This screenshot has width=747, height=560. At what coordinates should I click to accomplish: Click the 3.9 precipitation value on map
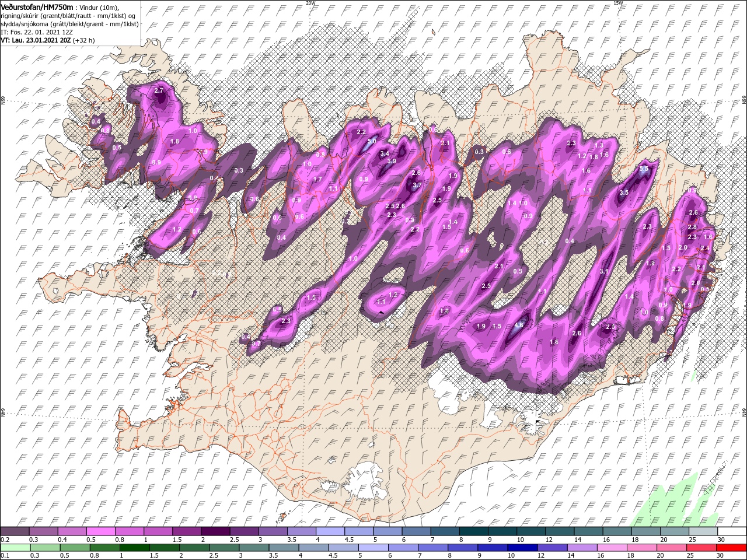pos(392,161)
